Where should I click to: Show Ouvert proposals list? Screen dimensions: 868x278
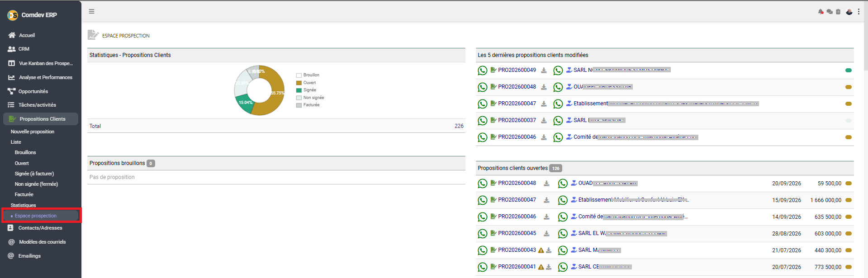[22, 163]
